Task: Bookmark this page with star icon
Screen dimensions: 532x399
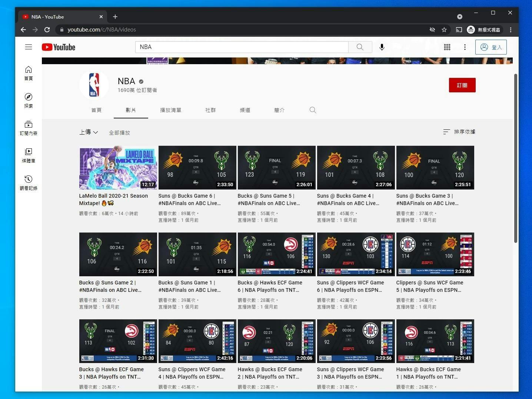Action: pos(444,30)
